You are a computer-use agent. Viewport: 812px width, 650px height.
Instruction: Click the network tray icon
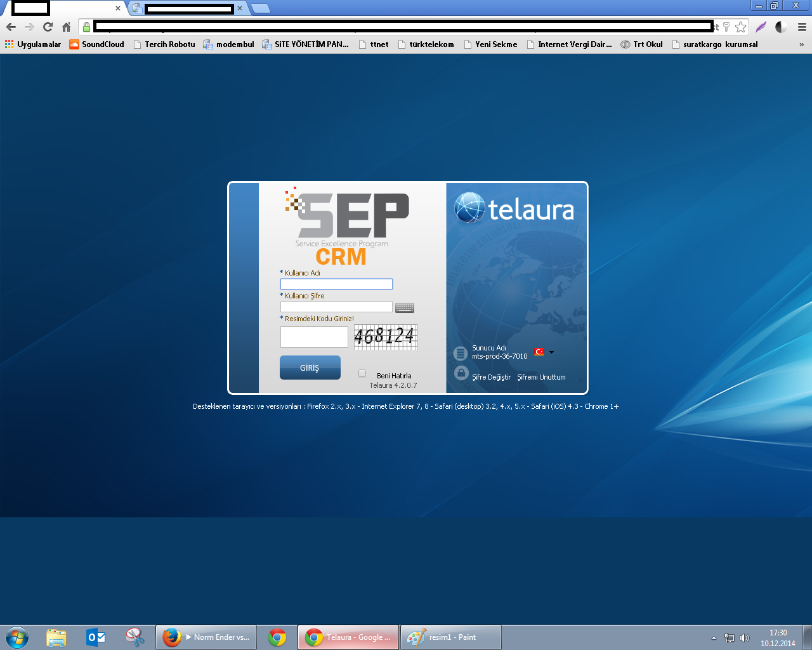pos(730,638)
